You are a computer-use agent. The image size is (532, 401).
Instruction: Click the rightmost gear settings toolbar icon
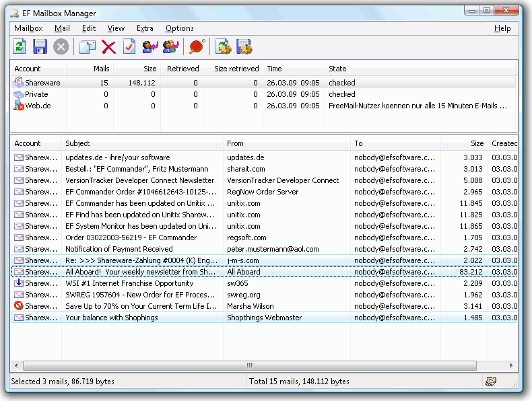click(244, 46)
